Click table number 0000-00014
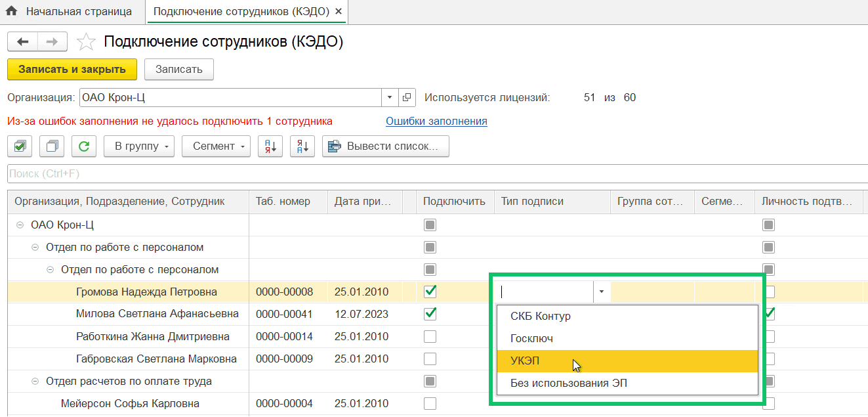Viewport: 868px width, 417px height. pos(284,336)
